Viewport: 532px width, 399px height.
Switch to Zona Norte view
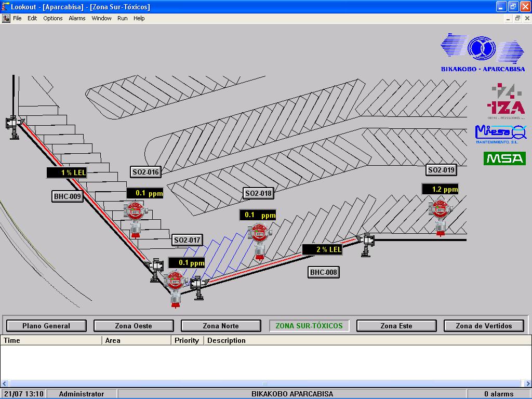pyautogui.click(x=221, y=326)
